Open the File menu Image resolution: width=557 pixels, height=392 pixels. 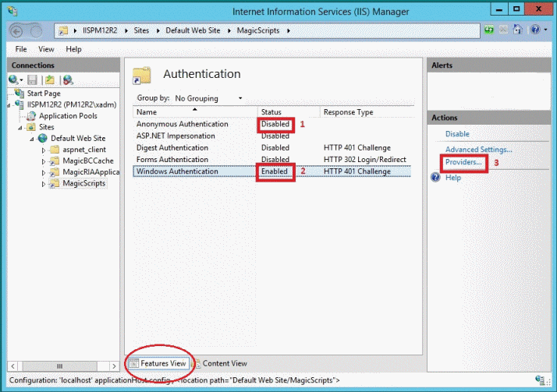21,49
